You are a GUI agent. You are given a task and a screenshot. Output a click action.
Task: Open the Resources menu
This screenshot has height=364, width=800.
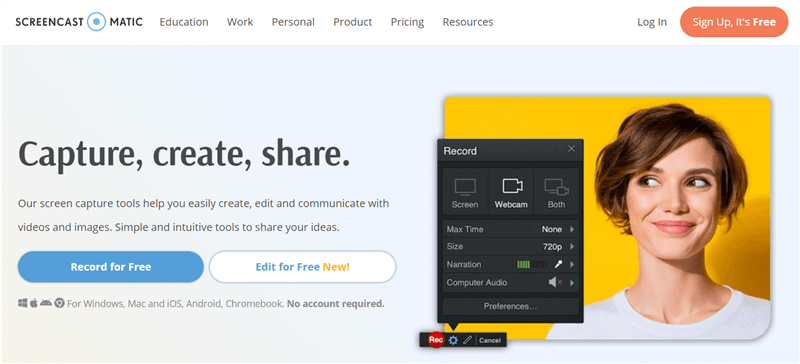[x=468, y=22]
